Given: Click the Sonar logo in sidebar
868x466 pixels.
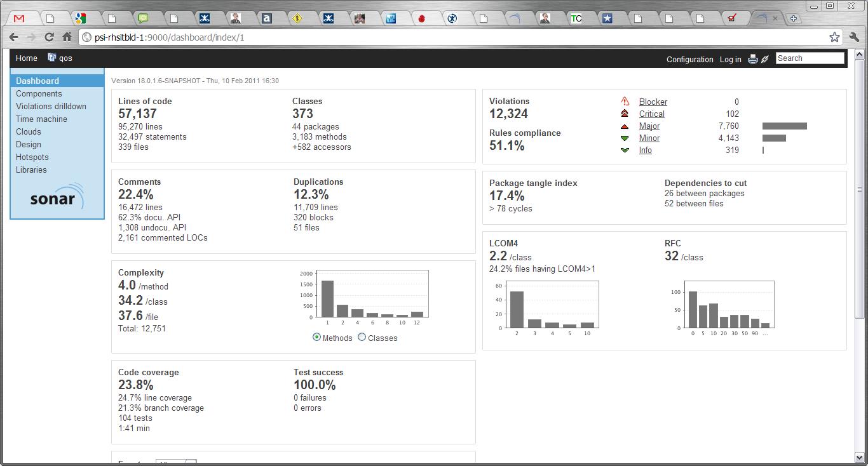Looking at the screenshot, I should [x=57, y=197].
